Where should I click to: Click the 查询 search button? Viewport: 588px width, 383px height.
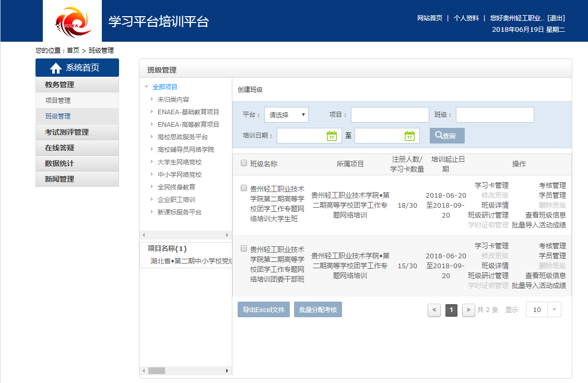tap(447, 136)
